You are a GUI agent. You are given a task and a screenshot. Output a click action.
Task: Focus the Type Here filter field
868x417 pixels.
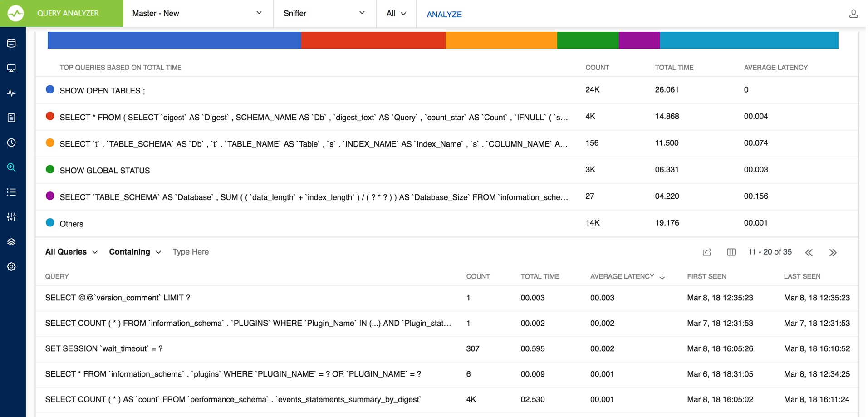(x=191, y=252)
